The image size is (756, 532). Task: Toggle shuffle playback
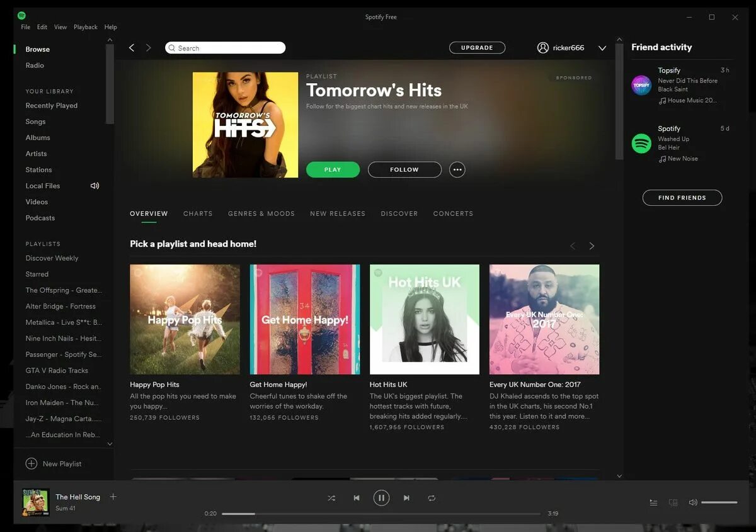[x=331, y=498]
